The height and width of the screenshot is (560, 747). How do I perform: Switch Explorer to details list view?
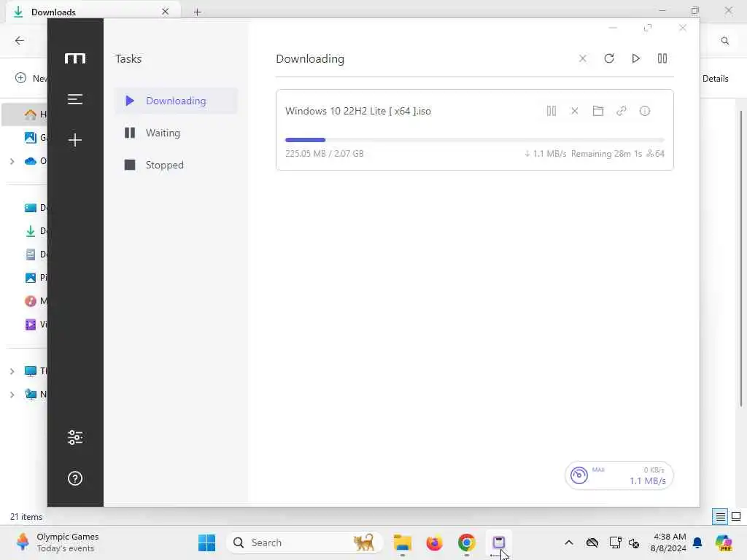click(720, 517)
